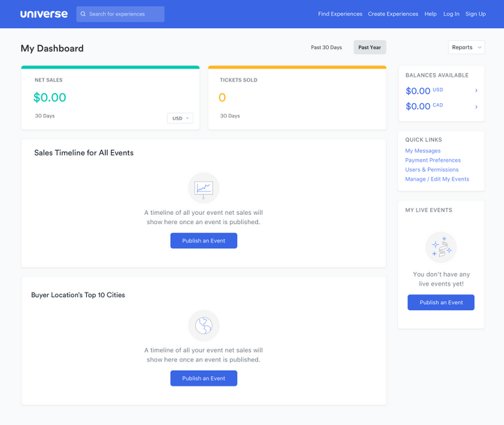The width and height of the screenshot is (504, 425).
Task: Open the Users & Permissions link
Action: click(432, 169)
